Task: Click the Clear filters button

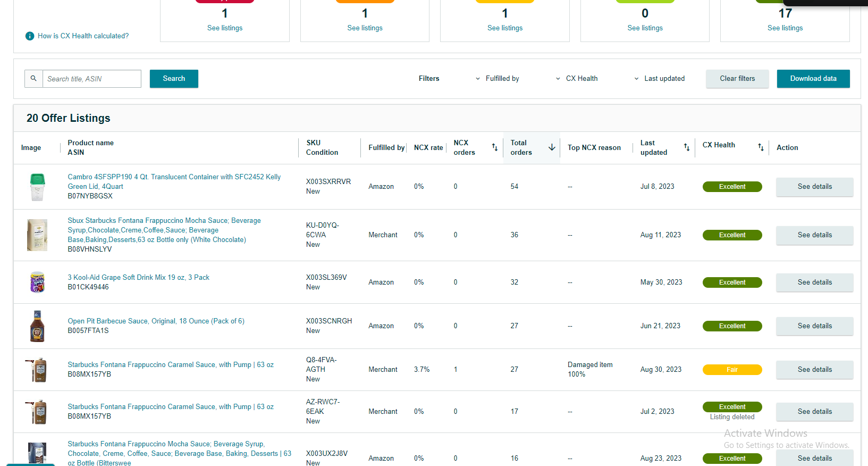Action: [x=737, y=79]
